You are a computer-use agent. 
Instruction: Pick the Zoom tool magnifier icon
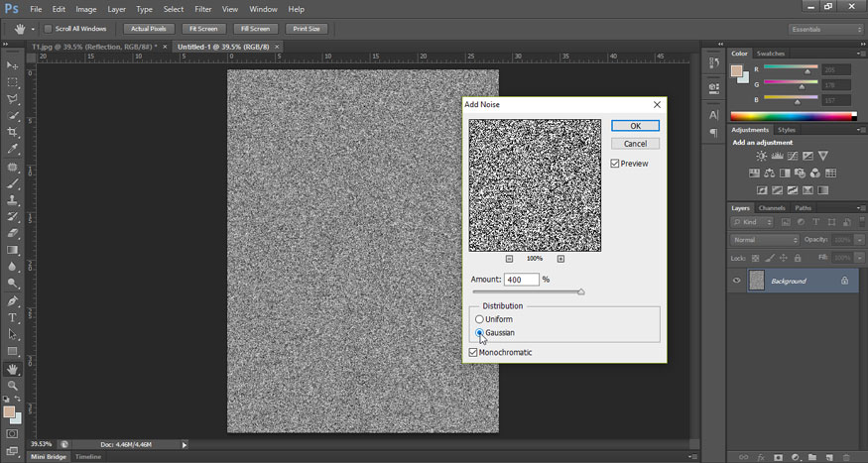(x=13, y=385)
